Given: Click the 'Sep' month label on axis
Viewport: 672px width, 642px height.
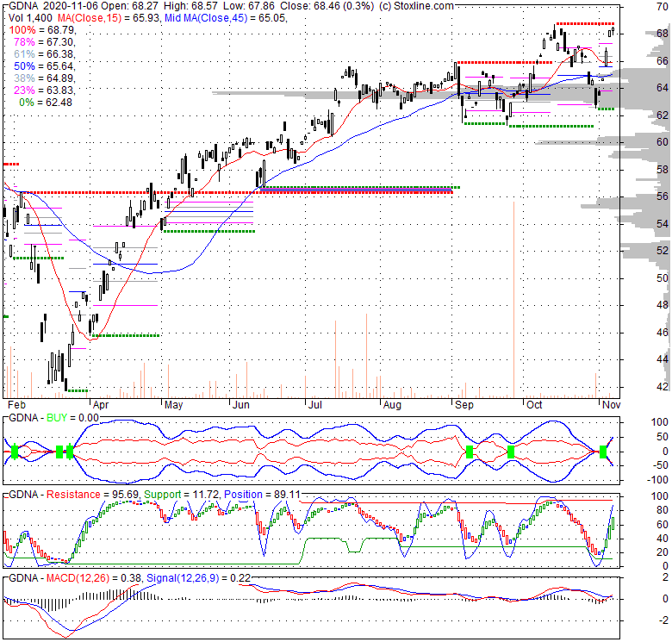Looking at the screenshot, I should [464, 405].
